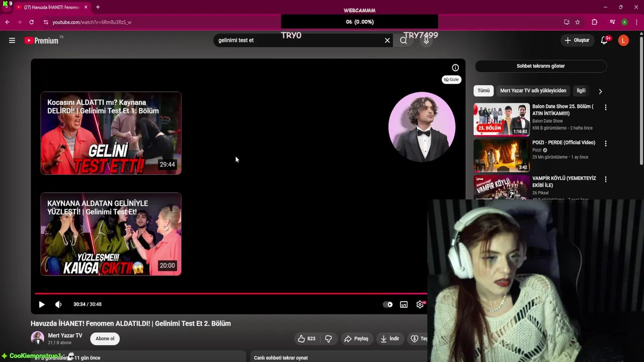Click the 'Balon Date Show' channel name
644x362 pixels.
[x=547, y=121]
